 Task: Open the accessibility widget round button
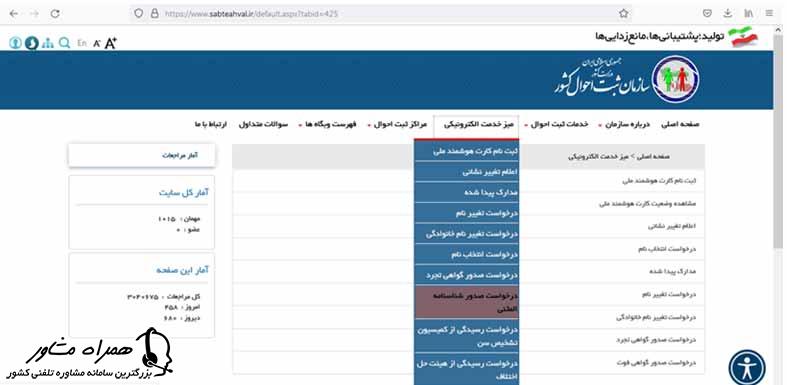pos(747,368)
